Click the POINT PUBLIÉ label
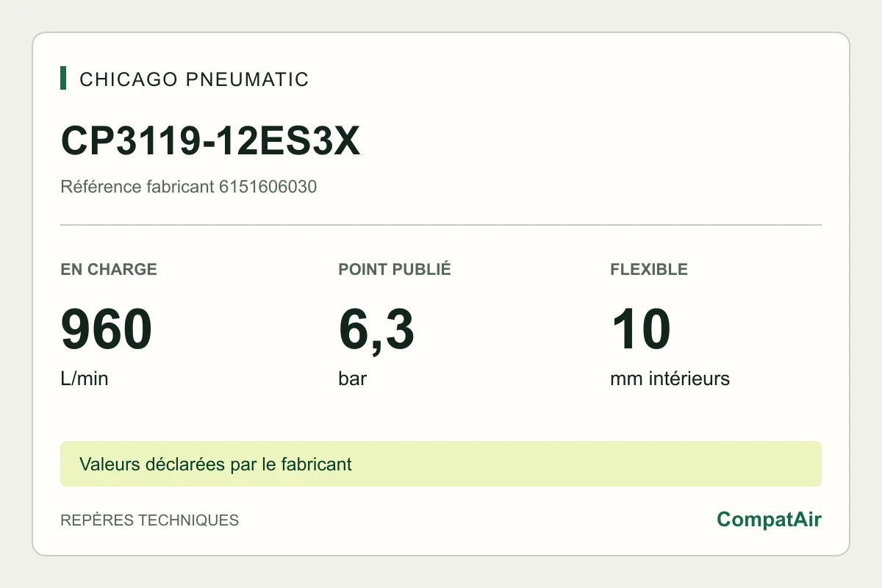This screenshot has width=882, height=588. pyautogui.click(x=395, y=269)
